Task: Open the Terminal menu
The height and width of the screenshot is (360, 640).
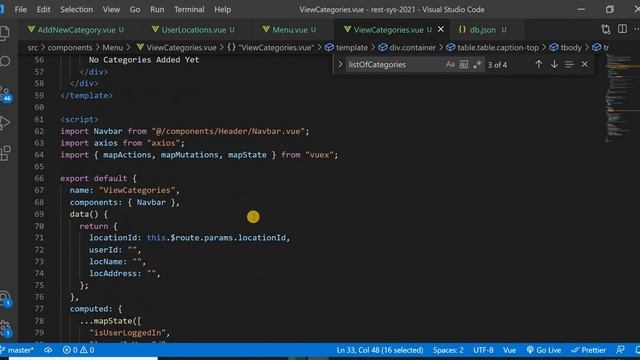Action: [189, 9]
